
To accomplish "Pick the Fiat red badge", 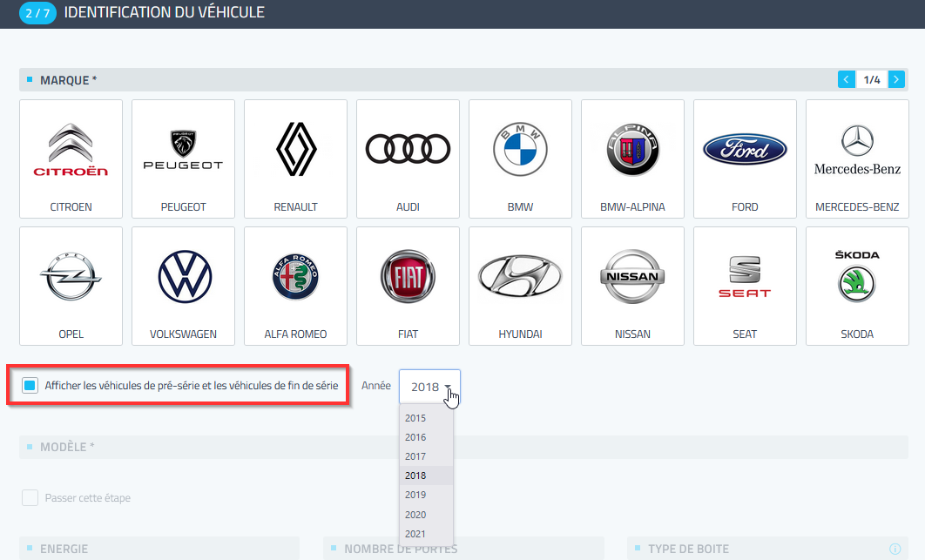I will [408, 277].
